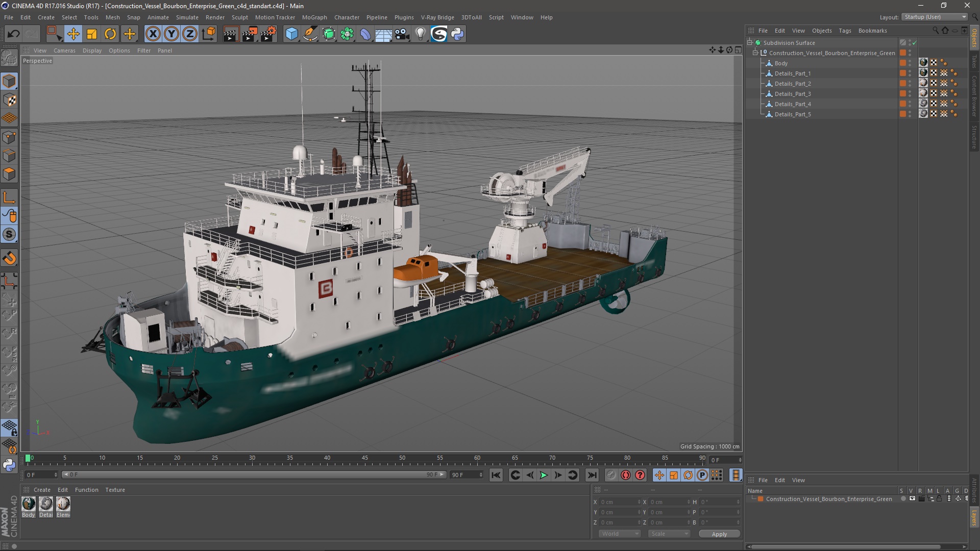Select the Scale tool

coord(92,34)
